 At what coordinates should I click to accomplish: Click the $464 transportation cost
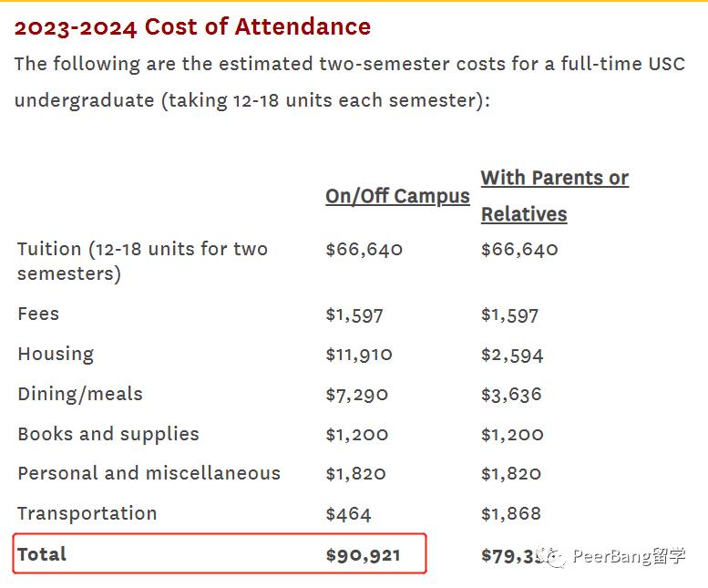point(348,514)
